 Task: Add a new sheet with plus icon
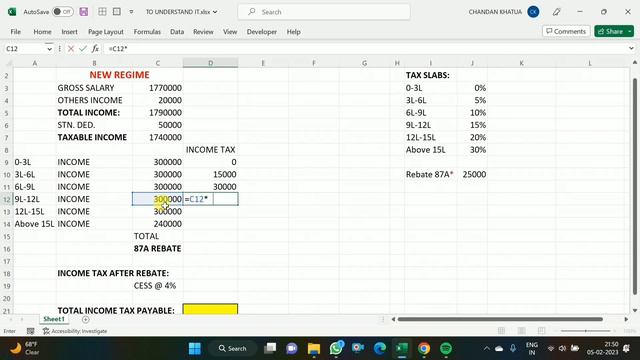point(85,319)
